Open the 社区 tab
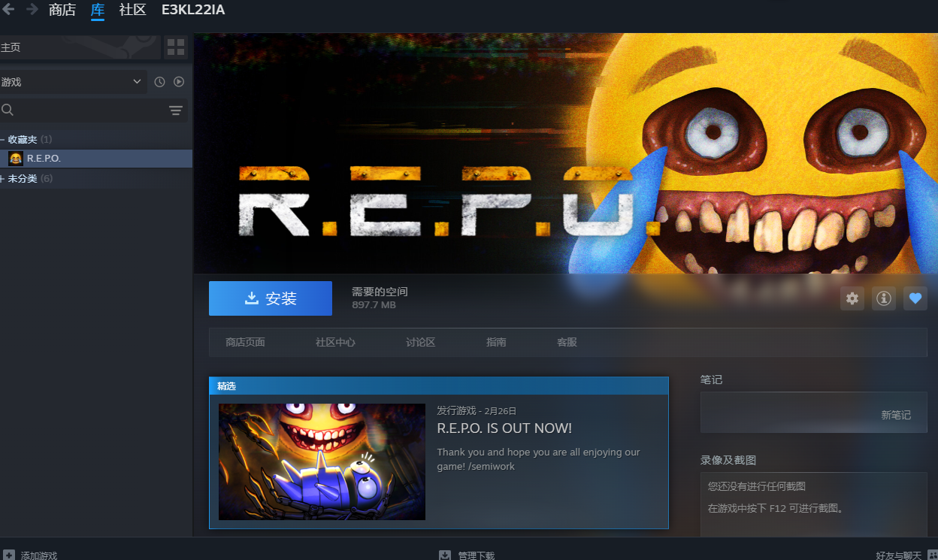The height and width of the screenshot is (560, 938). (132, 10)
